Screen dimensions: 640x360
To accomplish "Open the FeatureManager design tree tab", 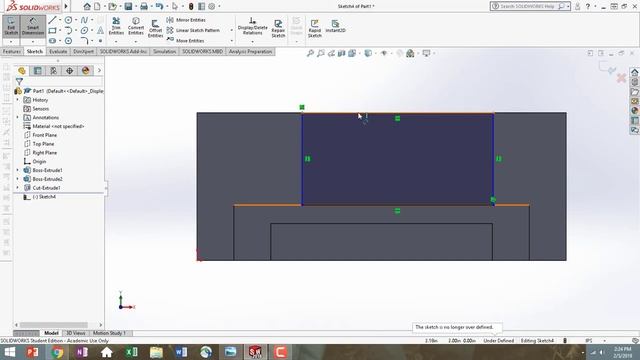I will pyautogui.click(x=22, y=71).
